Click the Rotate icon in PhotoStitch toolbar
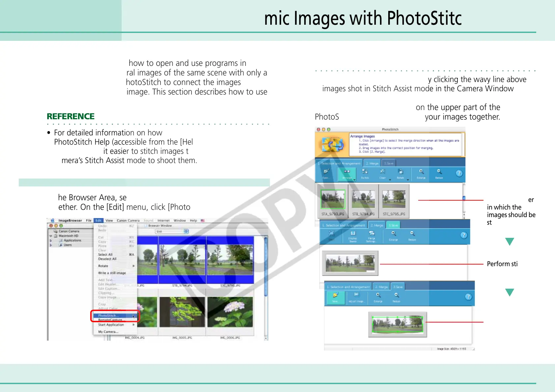This screenshot has height=392, width=555. tap(400, 174)
